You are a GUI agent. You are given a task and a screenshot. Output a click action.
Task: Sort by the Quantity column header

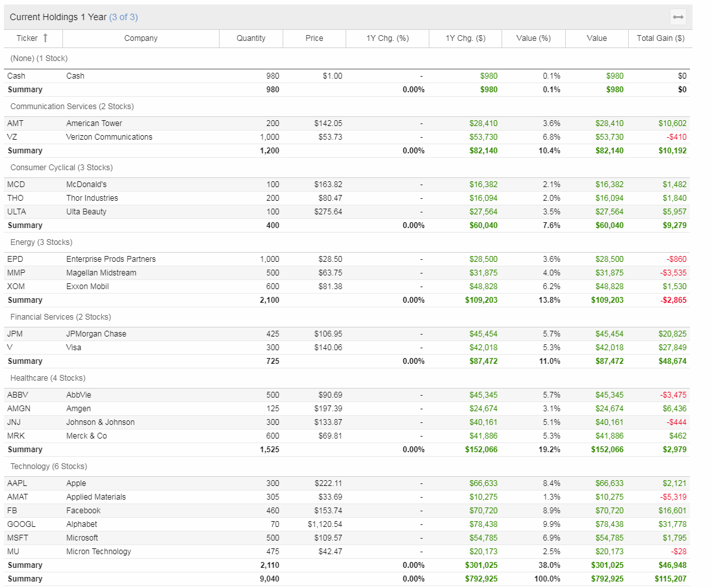(251, 38)
